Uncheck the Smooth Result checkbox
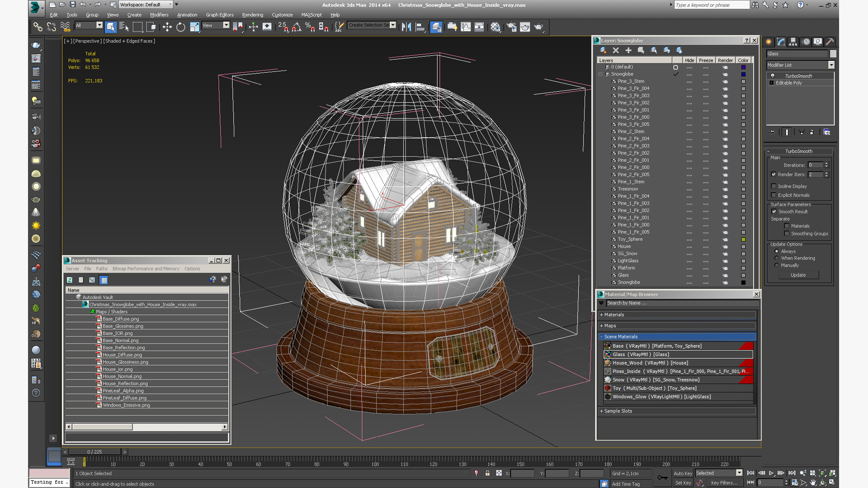Screen dimensions: 868x488 [x=774, y=211]
